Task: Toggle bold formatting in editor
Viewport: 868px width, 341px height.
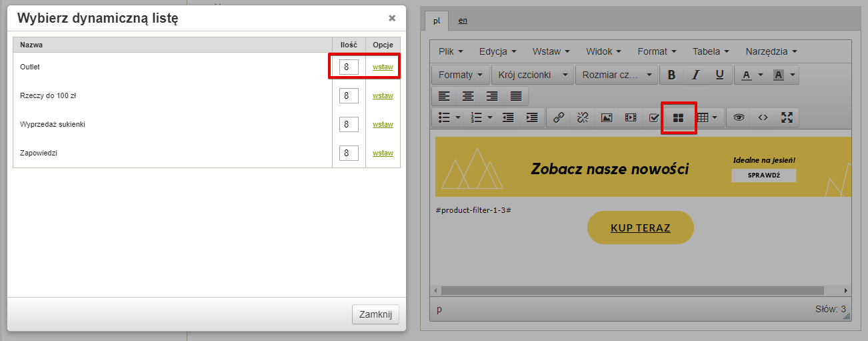Action: [671, 75]
